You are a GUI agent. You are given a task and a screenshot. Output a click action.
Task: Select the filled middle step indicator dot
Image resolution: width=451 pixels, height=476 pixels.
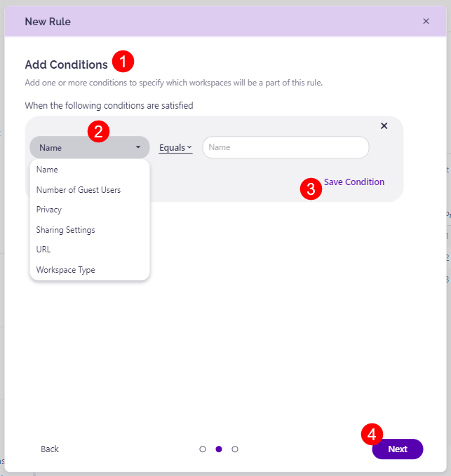tap(219, 449)
